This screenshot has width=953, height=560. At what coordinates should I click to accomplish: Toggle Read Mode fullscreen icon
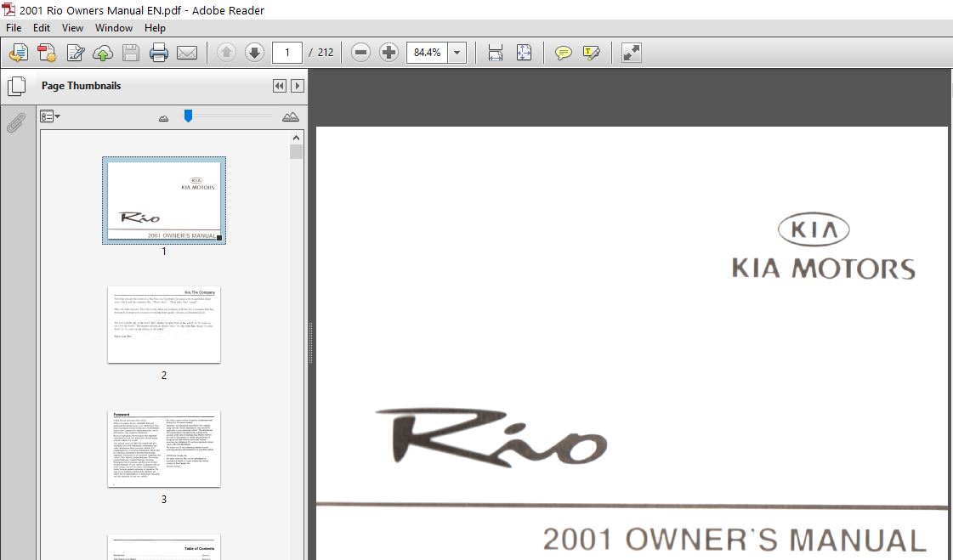coord(632,53)
